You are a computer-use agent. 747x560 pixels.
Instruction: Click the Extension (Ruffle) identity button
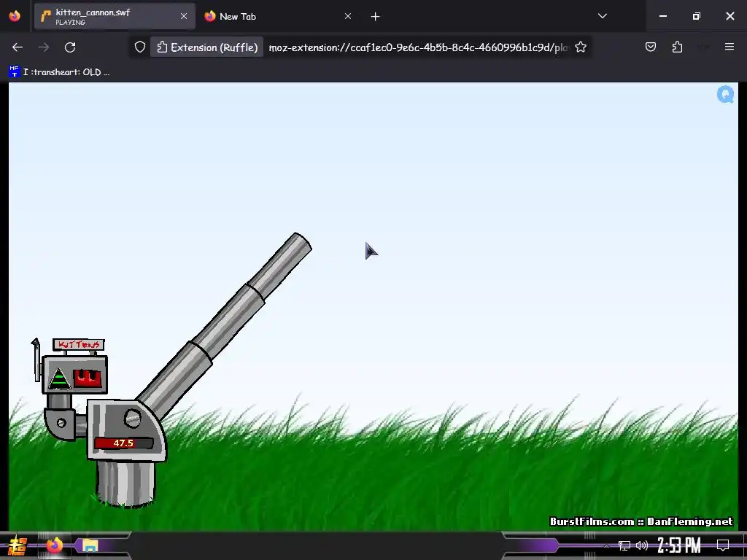[x=206, y=47]
